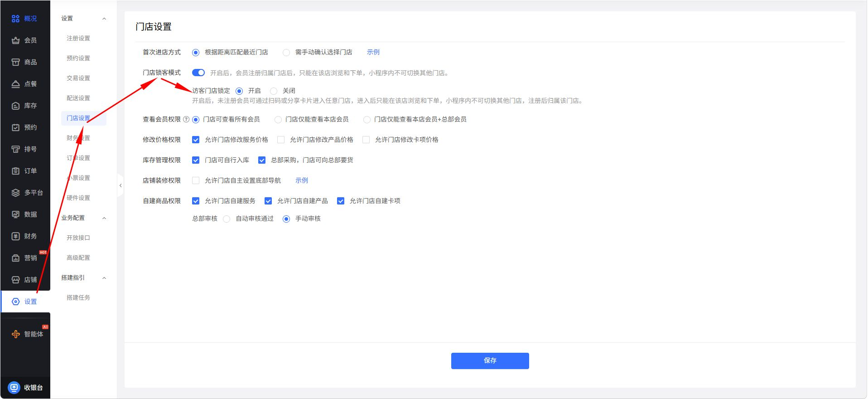Open the 店铺 shop icon

(x=15, y=280)
